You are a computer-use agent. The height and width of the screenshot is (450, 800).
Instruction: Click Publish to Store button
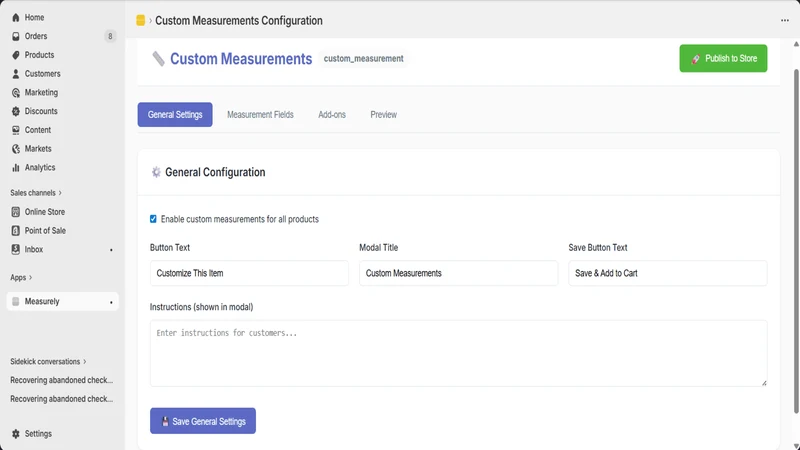click(x=723, y=58)
